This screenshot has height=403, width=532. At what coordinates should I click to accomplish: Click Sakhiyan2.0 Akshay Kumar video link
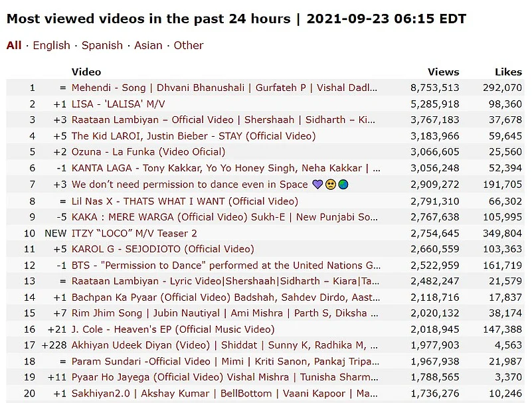pos(226,394)
